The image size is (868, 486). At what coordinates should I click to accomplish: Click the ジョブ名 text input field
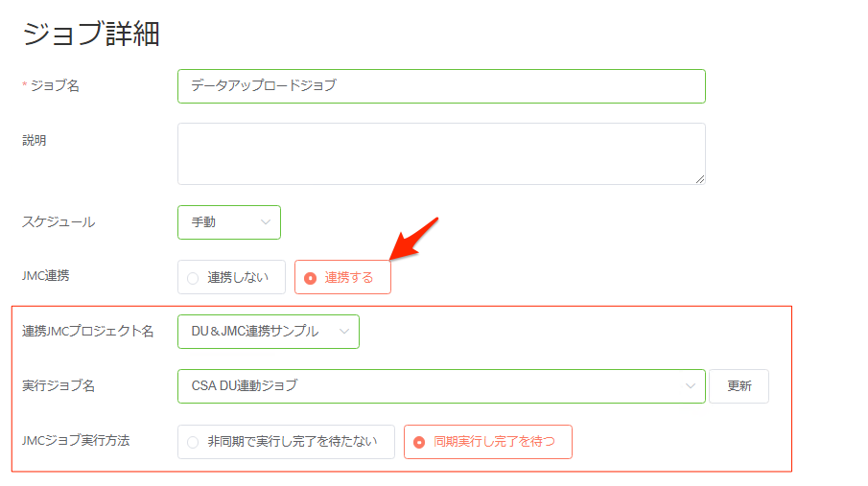click(441, 86)
